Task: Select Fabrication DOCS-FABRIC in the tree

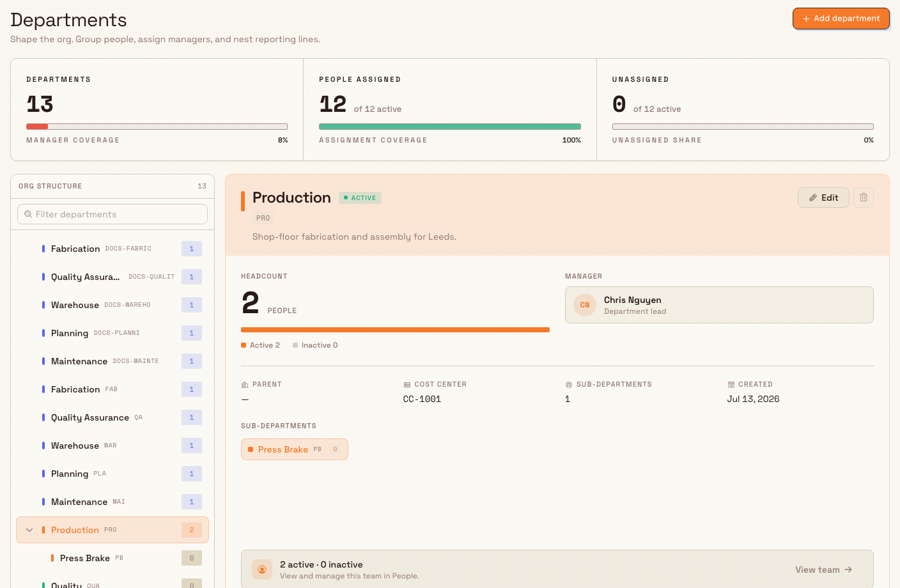Action: pos(112,249)
